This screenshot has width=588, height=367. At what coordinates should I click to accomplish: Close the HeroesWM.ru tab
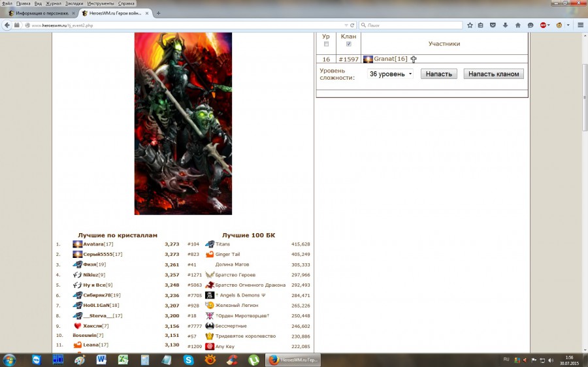146,13
